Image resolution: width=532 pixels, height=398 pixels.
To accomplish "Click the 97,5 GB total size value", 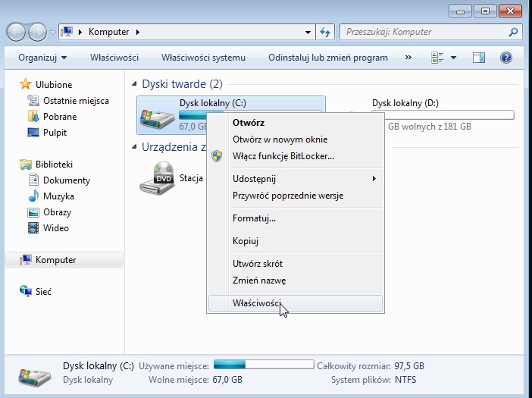I will pyautogui.click(x=409, y=366).
